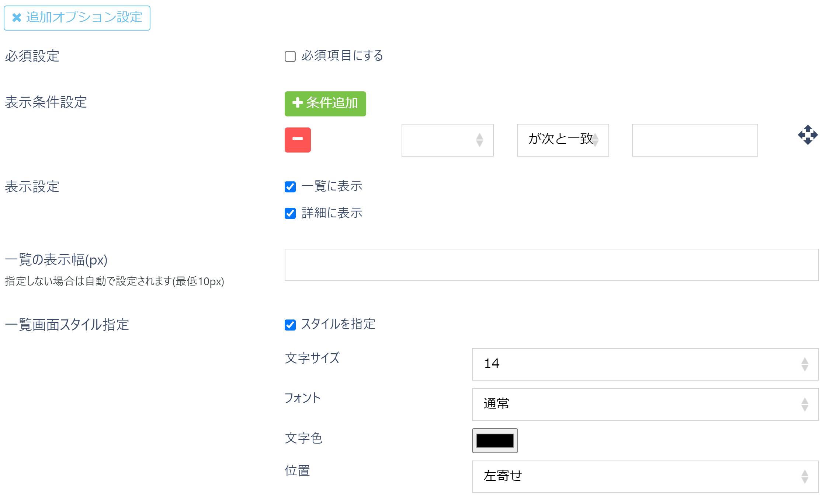826x504 pixels.
Task: Enable the 必須項目にする checkbox
Action: point(290,56)
